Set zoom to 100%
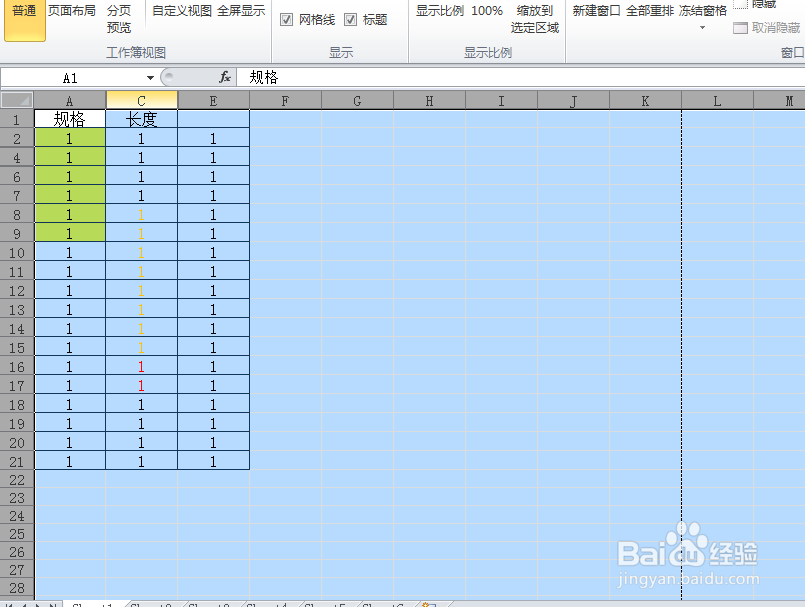The width and height of the screenshot is (805, 607). 487,11
